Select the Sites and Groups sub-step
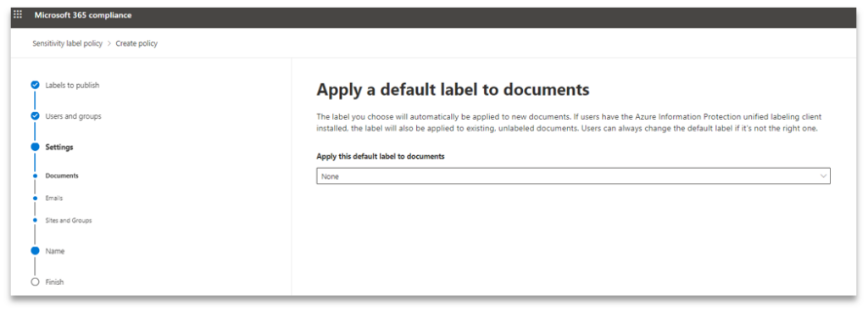The height and width of the screenshot is (313, 868). click(69, 220)
